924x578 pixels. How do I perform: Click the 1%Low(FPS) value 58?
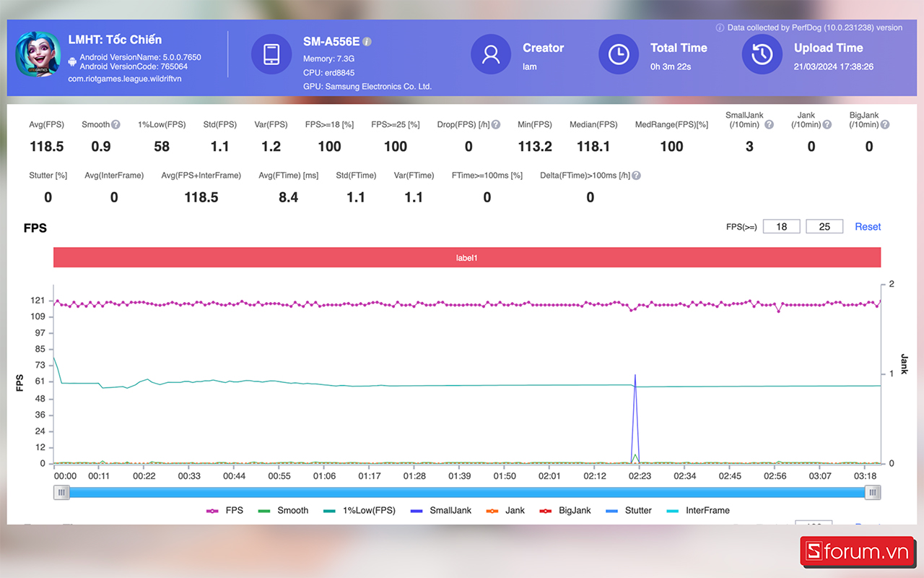(x=162, y=147)
